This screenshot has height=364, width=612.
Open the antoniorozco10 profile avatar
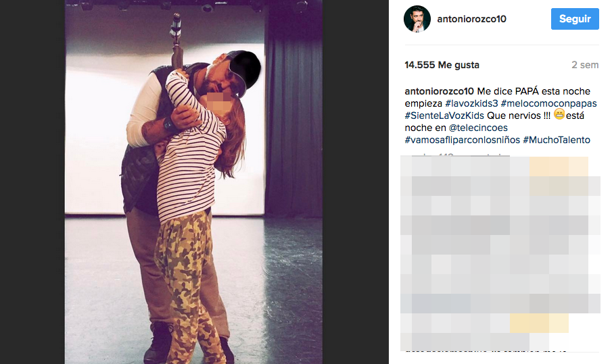(x=417, y=19)
